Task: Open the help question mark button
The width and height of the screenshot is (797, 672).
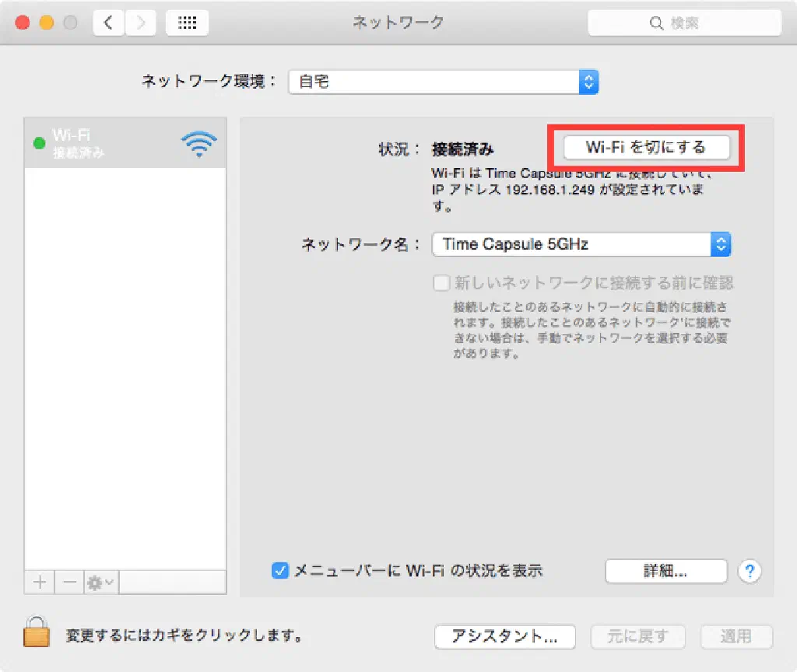Action: pyautogui.click(x=749, y=571)
